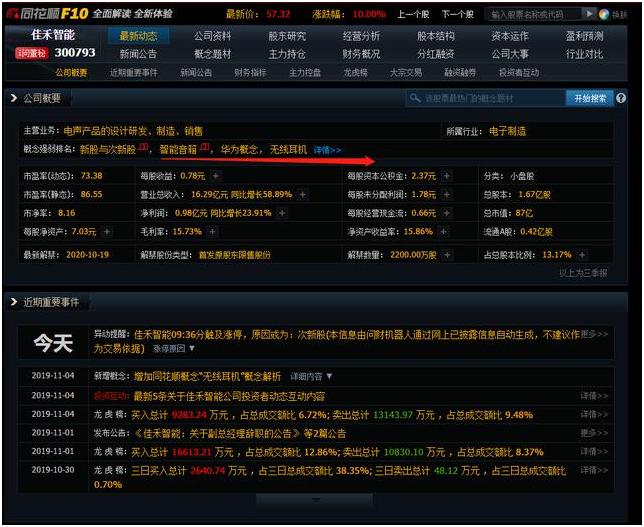The image size is (644, 527).
Task: Go to previous stock with 上一个股
Action: 413,14
